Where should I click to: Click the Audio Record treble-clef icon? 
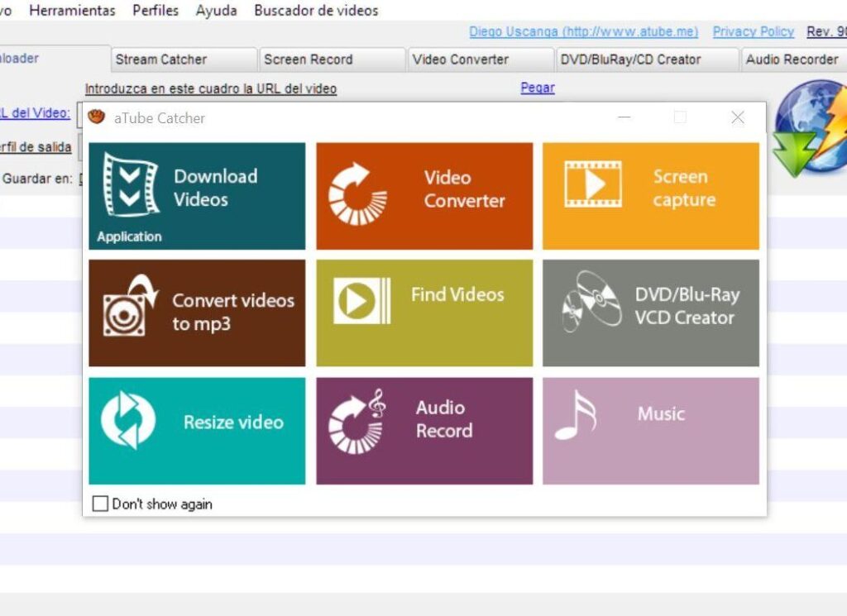(x=357, y=421)
